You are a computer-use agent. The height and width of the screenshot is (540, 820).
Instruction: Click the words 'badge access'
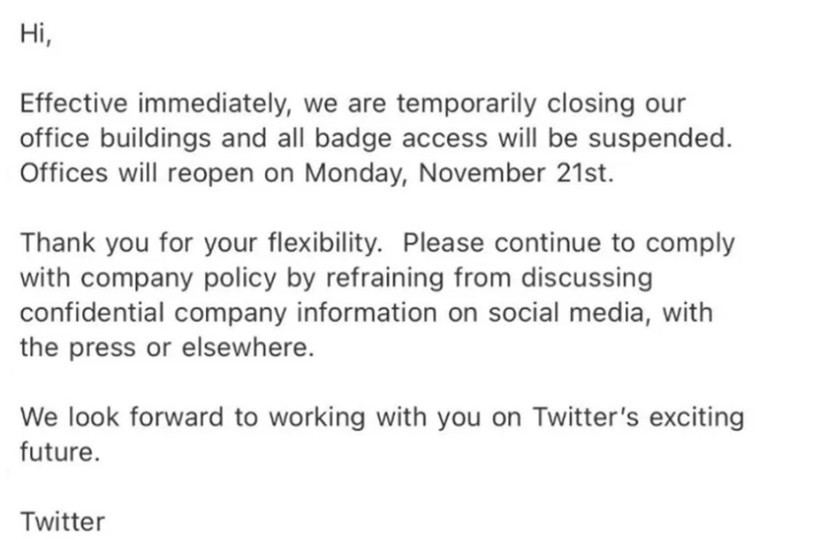tap(401, 139)
